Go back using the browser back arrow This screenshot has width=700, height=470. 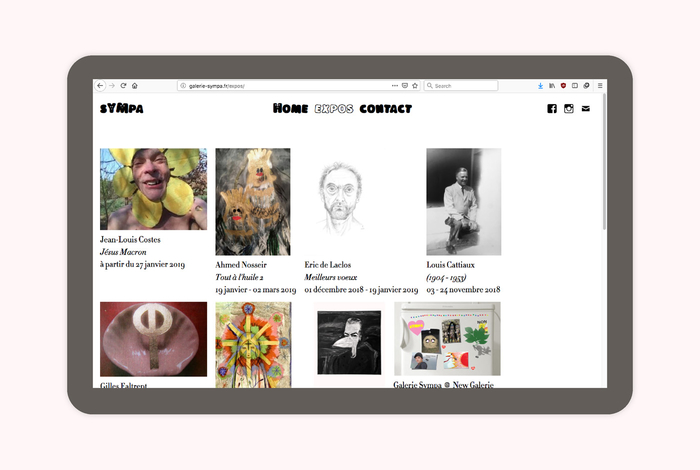point(100,86)
